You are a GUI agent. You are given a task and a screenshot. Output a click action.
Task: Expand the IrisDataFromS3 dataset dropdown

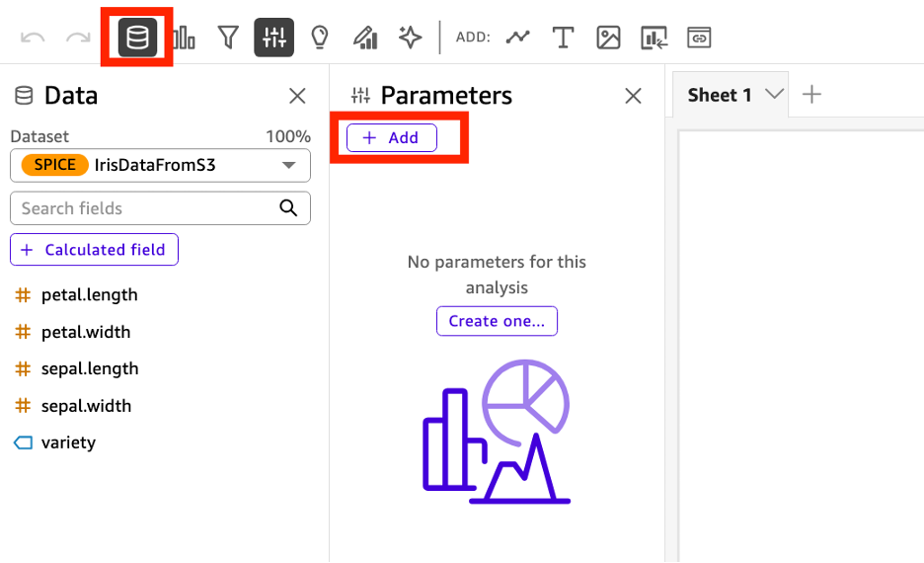coord(288,165)
